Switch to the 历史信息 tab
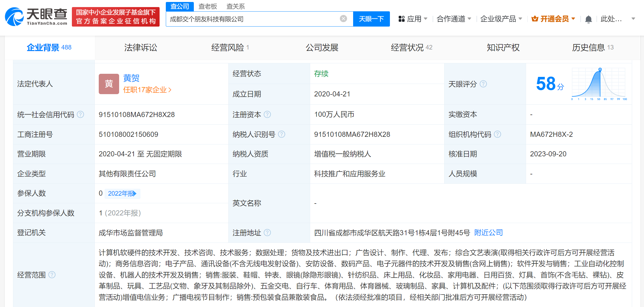644x307 pixels. (x=593, y=47)
